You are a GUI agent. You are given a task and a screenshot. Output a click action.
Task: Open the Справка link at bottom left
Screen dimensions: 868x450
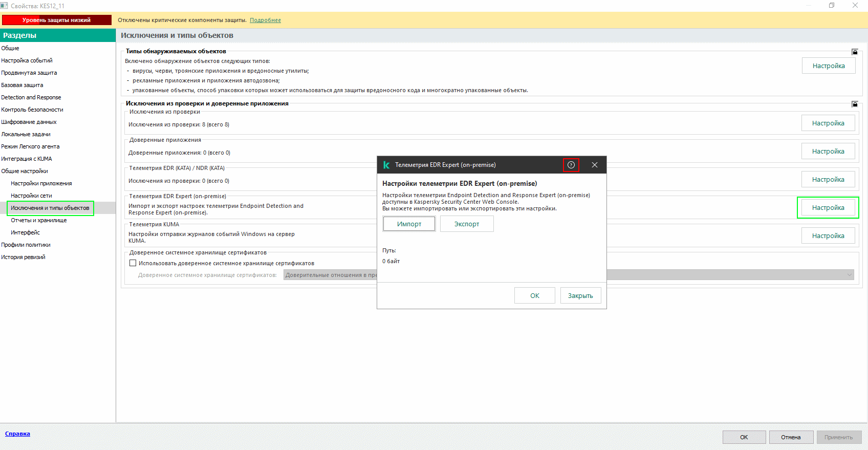17,434
